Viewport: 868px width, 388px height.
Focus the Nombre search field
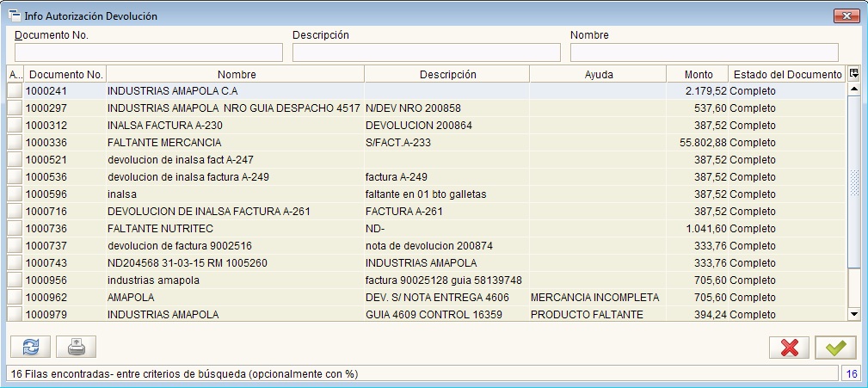(x=705, y=52)
